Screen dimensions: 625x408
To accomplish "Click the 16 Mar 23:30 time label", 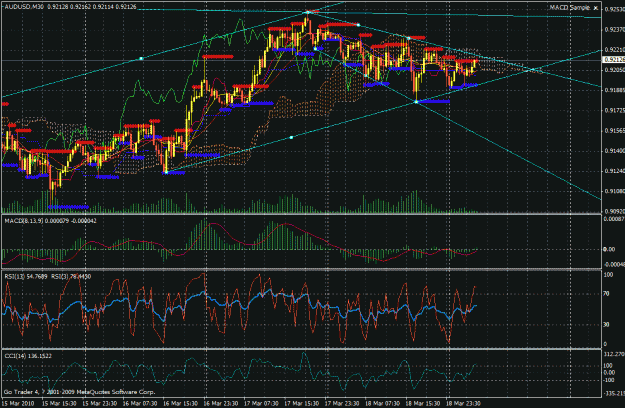I will [221, 403].
